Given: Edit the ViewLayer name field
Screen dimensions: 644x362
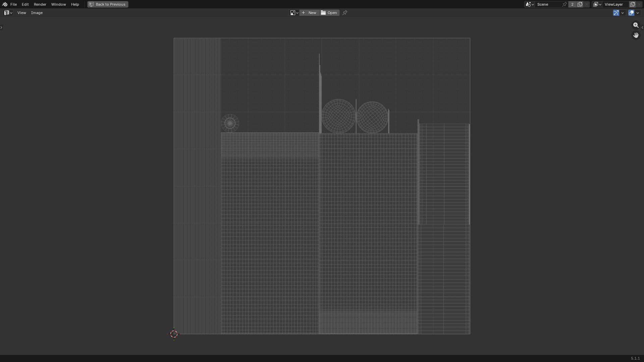Looking at the screenshot, I should (x=615, y=4).
